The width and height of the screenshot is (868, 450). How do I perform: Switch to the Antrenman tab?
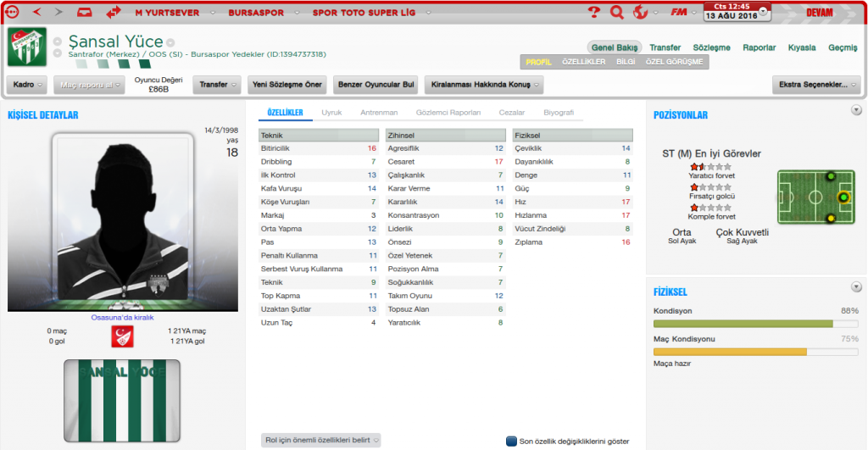[379, 113]
